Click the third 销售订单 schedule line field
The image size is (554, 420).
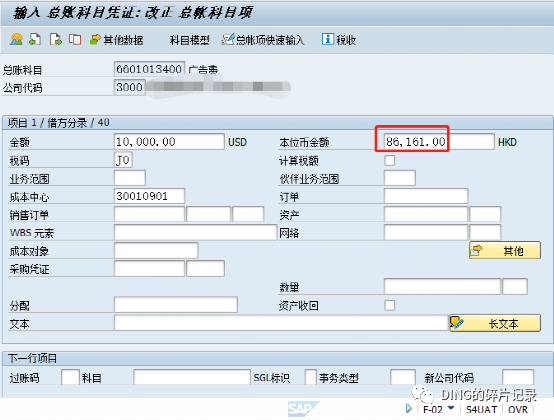coord(248,214)
